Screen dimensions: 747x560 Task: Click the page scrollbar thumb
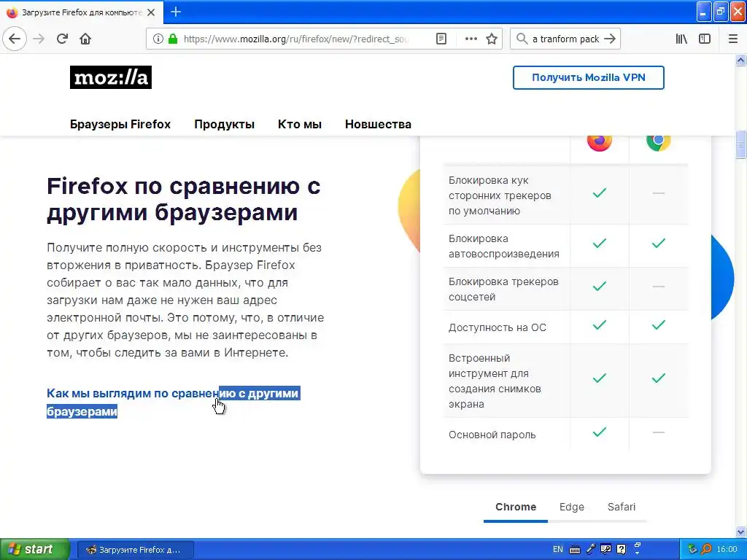(741, 145)
